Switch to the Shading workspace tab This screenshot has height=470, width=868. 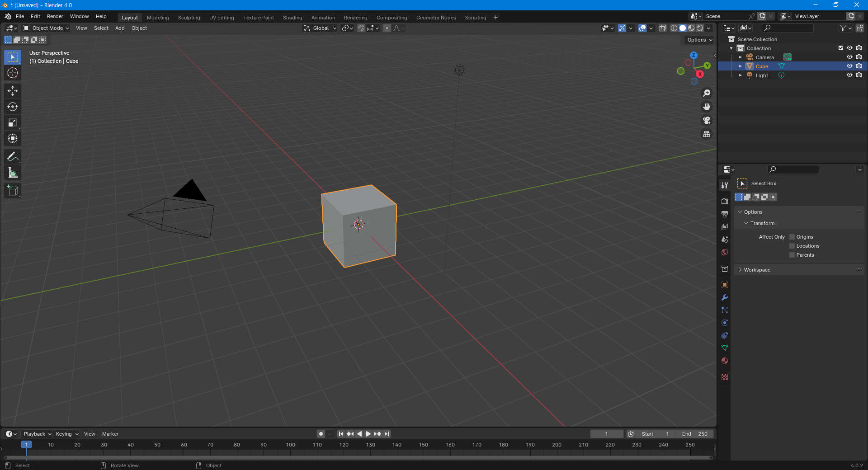292,17
